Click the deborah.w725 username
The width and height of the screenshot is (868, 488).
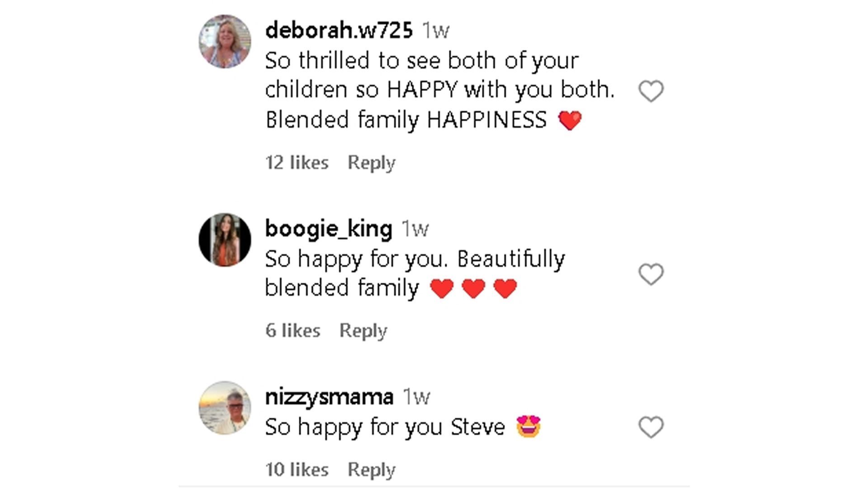click(339, 30)
